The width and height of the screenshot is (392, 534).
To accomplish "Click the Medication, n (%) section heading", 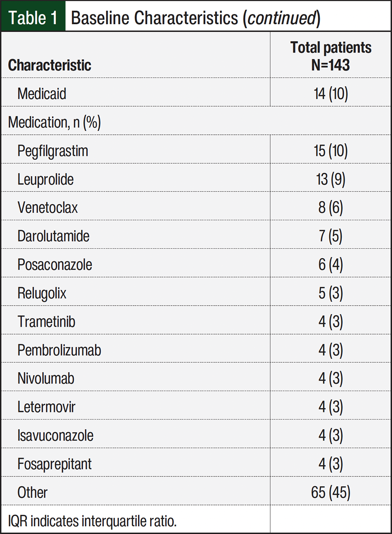I will [54, 122].
